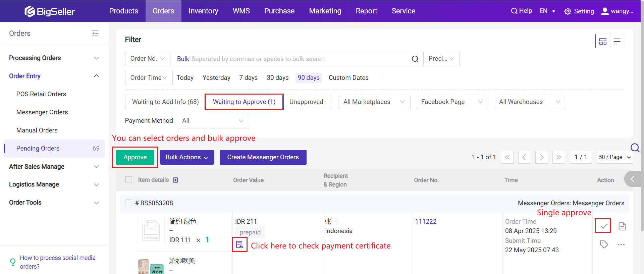Screen dimensions: 644x274
Task: Approve single order checkmark icon
Action: pyautogui.click(x=603, y=226)
